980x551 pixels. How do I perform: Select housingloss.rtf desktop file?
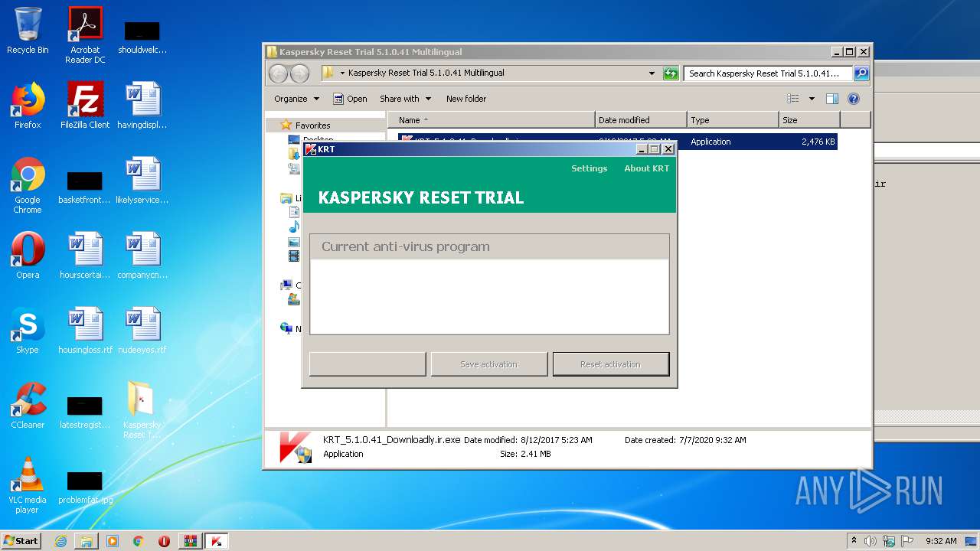coord(85,331)
